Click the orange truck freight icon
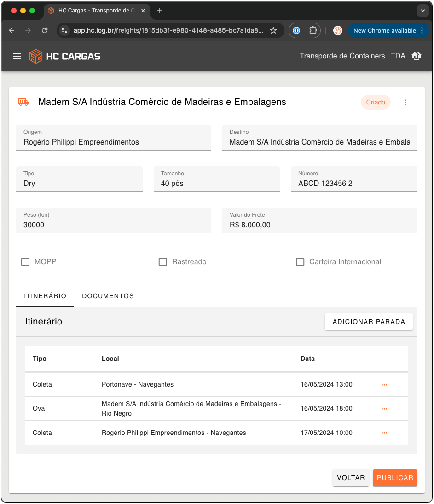This screenshot has height=504, width=434. pyautogui.click(x=23, y=102)
